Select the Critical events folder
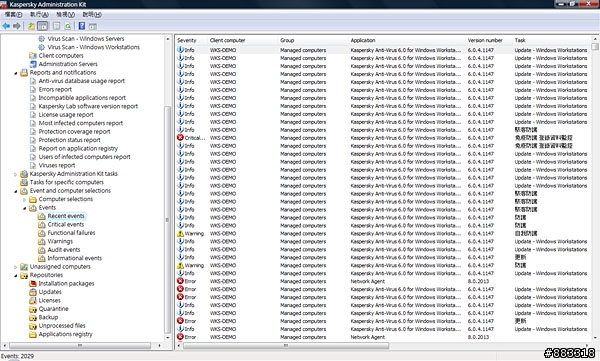Screen dimensions: 600x361 [x=65, y=224]
